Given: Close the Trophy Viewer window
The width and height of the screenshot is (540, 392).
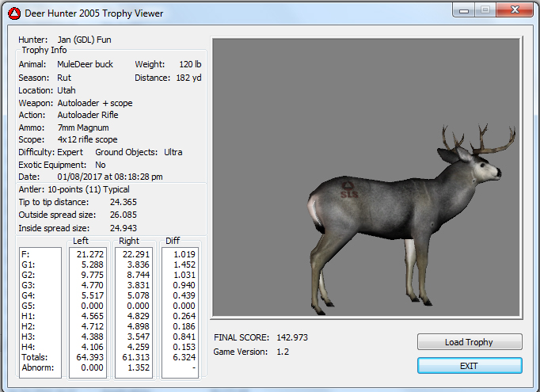Looking at the screenshot, I should click(x=515, y=10).
